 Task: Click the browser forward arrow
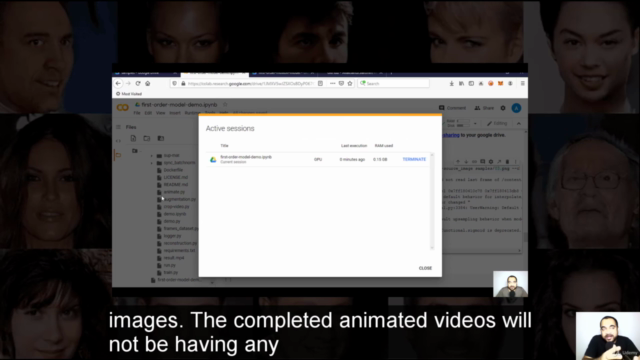coord(128,83)
